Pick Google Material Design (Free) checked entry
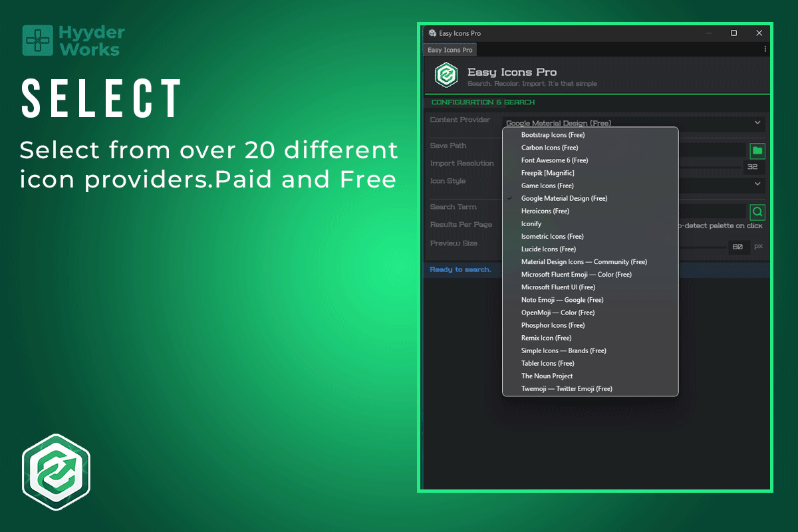 click(x=591, y=198)
